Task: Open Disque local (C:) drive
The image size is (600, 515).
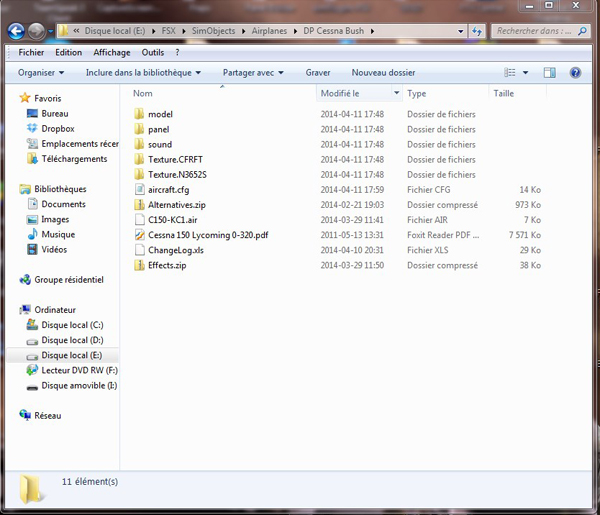Action: 72,325
